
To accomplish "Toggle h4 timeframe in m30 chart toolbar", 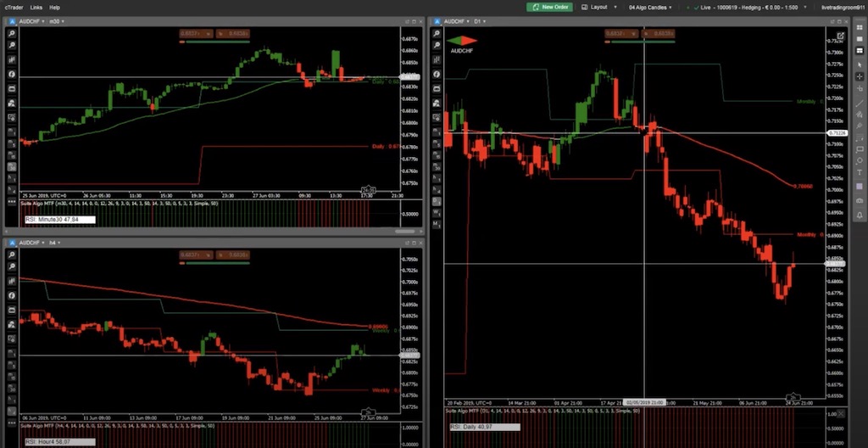I will (x=12, y=190).
